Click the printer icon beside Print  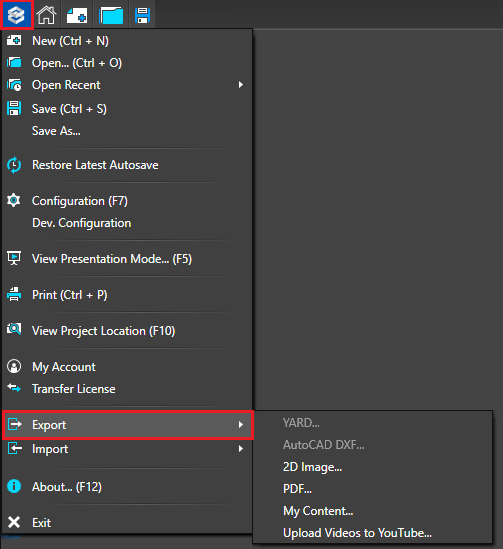click(x=14, y=294)
